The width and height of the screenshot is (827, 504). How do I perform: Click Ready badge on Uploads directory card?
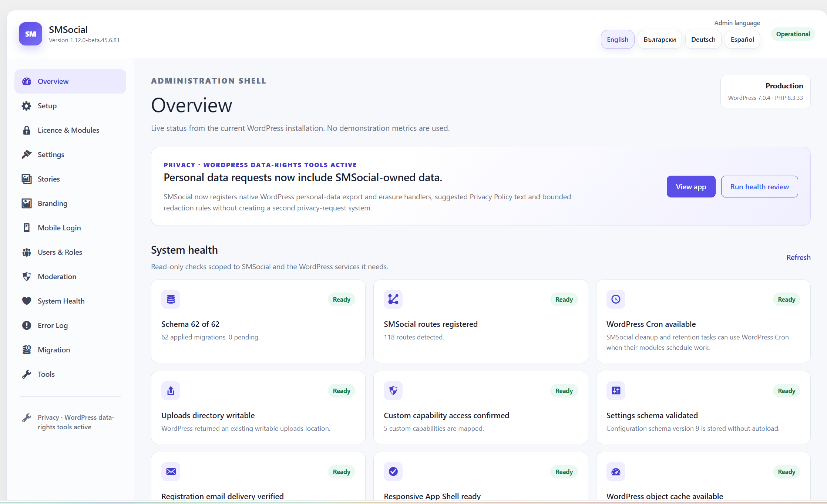pos(341,391)
